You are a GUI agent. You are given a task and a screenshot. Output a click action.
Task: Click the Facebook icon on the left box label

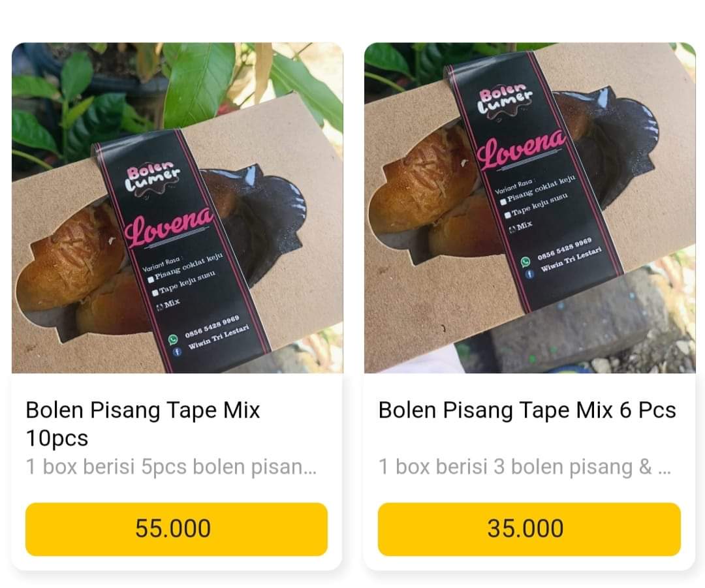(178, 352)
